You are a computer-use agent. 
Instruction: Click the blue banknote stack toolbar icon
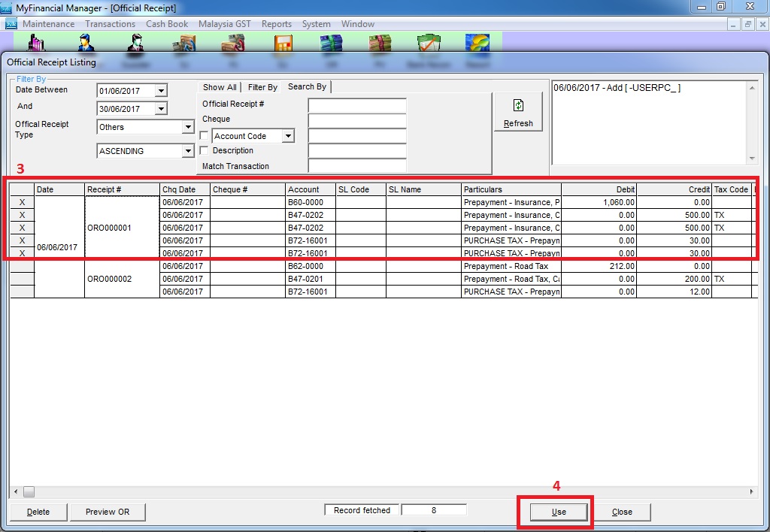[331, 44]
